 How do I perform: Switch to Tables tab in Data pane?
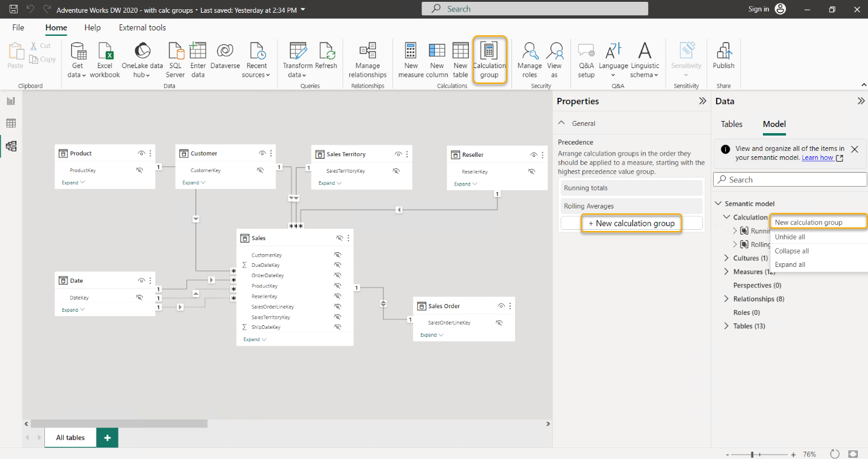click(731, 124)
